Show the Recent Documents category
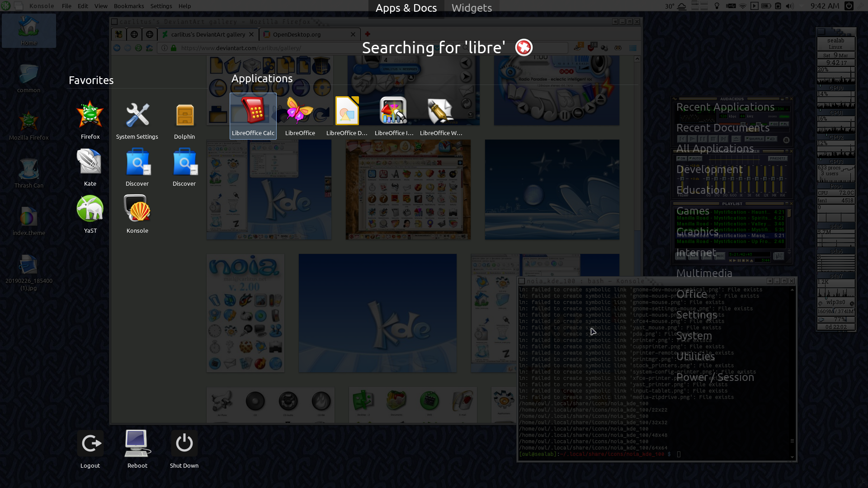The image size is (868, 488). click(722, 128)
